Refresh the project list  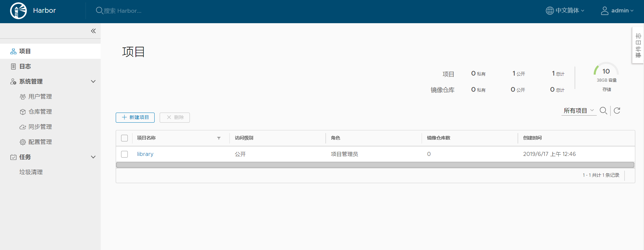pos(617,111)
